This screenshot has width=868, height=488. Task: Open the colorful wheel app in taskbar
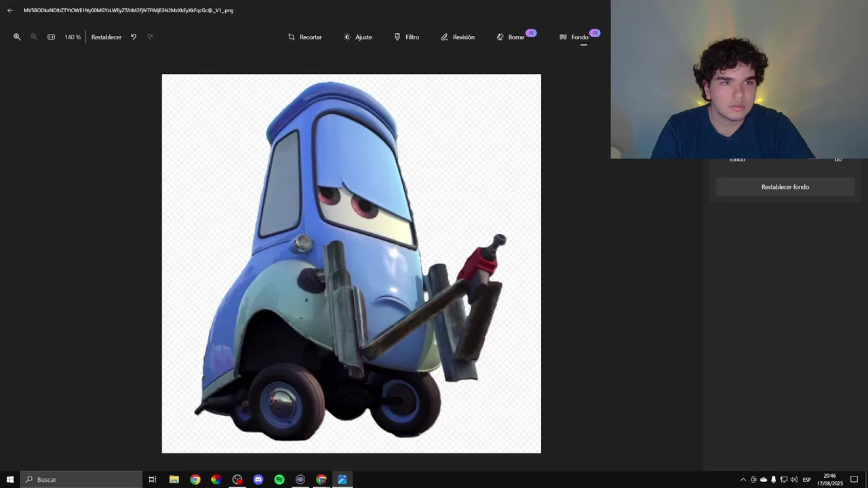point(216,479)
